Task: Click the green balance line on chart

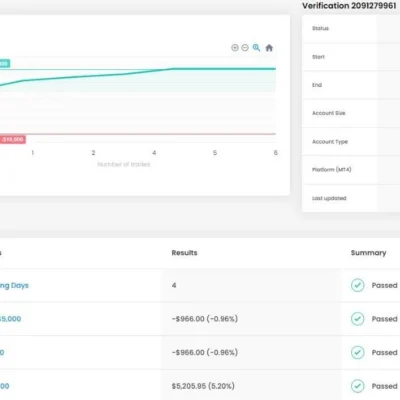Action: 217,69
